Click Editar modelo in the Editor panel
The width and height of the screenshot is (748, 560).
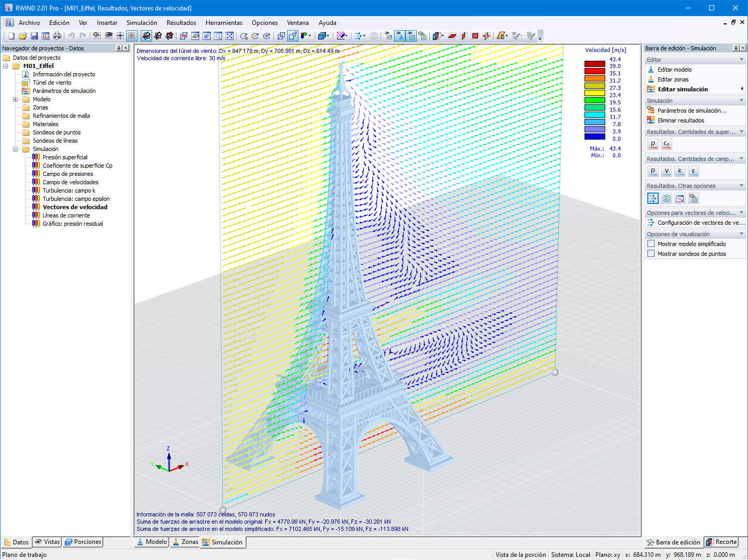[674, 69]
